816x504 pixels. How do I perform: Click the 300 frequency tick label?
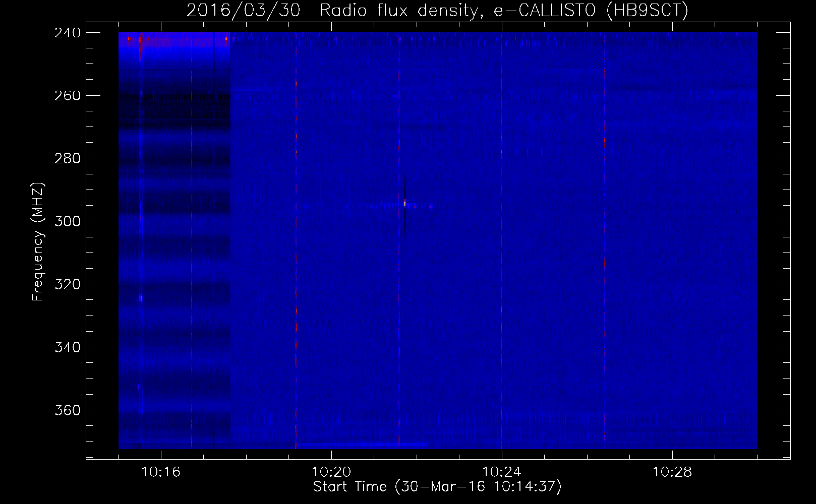[68, 222]
